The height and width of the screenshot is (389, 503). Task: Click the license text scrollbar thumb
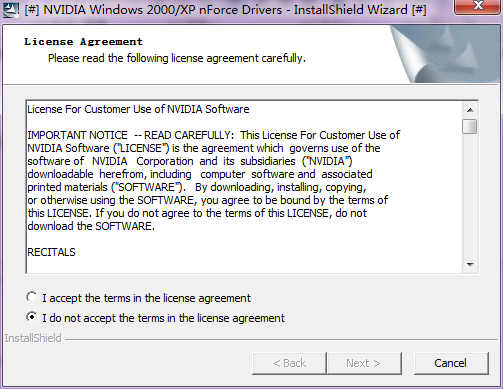[x=470, y=127]
